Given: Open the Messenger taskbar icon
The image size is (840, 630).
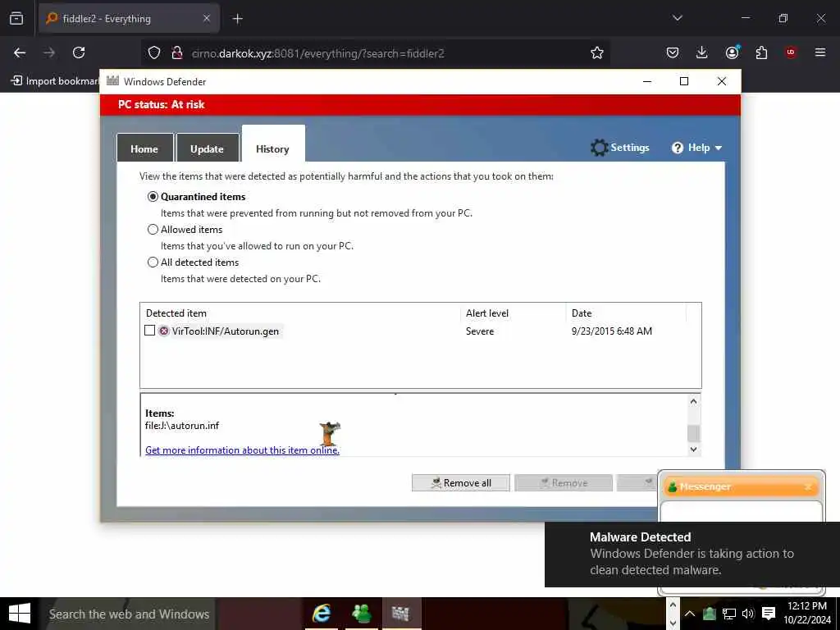Looking at the screenshot, I should pyautogui.click(x=362, y=614).
